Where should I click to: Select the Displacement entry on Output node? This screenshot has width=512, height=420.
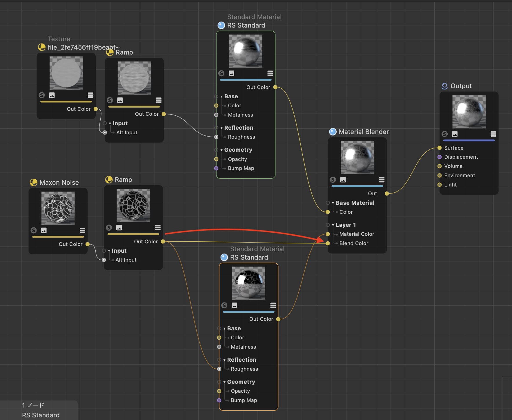(461, 157)
